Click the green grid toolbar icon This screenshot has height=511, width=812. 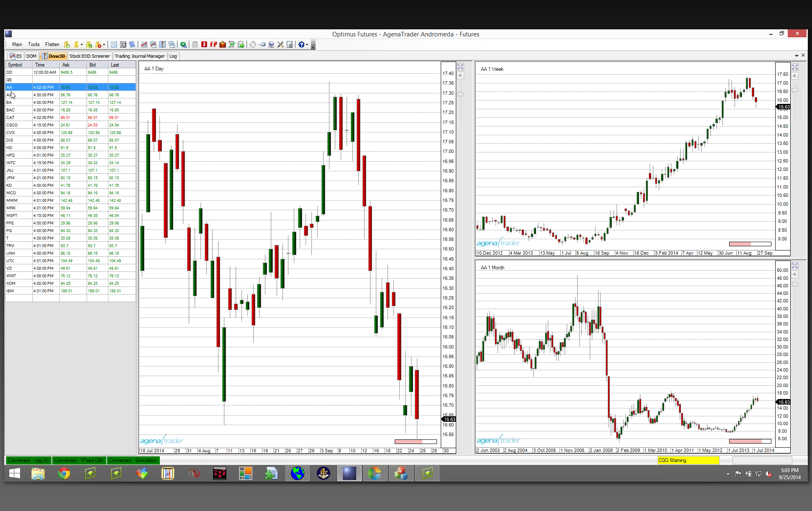coord(231,44)
